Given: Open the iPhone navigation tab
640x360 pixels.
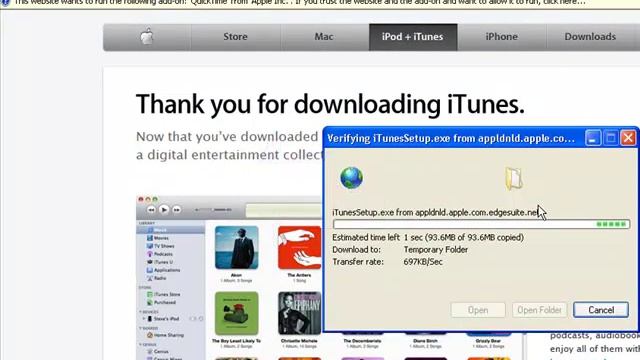Looking at the screenshot, I should [502, 37].
